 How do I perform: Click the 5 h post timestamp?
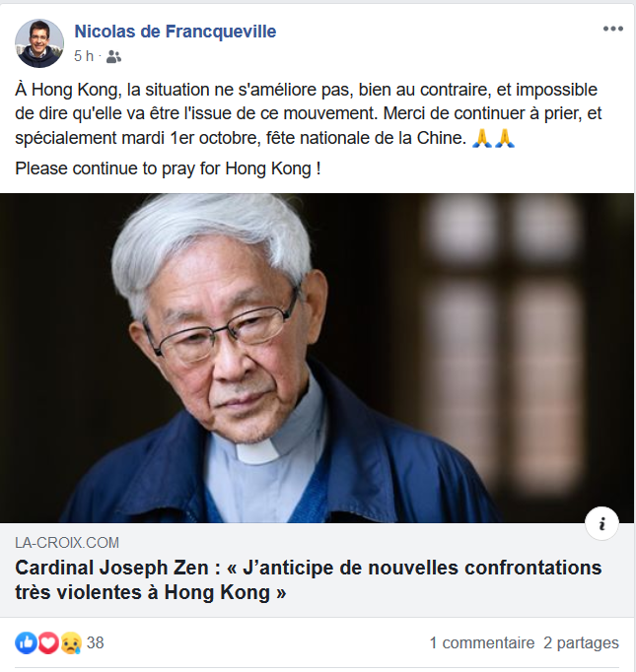click(84, 56)
